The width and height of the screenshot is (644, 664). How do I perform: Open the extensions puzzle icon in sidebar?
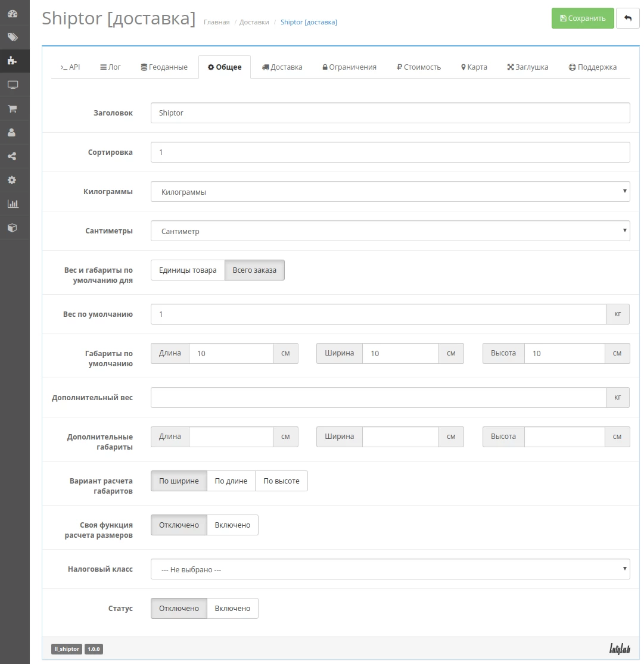tap(13, 61)
